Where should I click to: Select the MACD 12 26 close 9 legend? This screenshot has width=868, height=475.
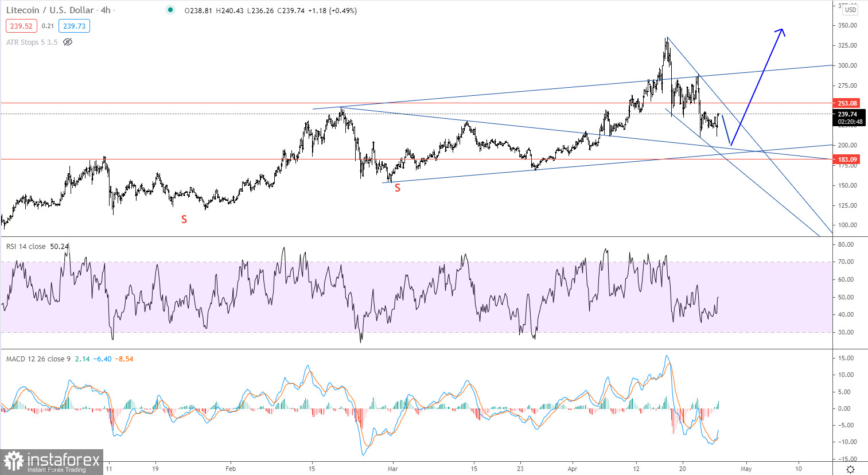pyautogui.click(x=38, y=359)
